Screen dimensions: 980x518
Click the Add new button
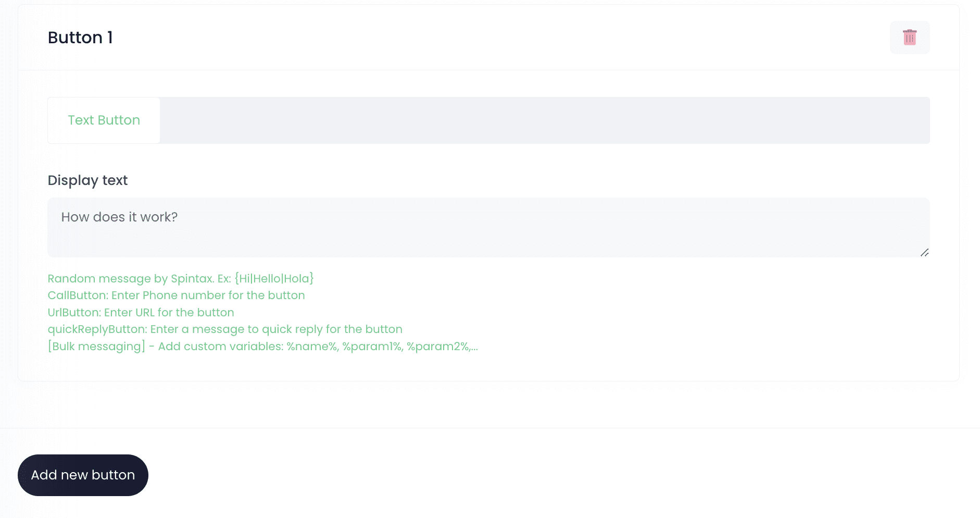[83, 475]
